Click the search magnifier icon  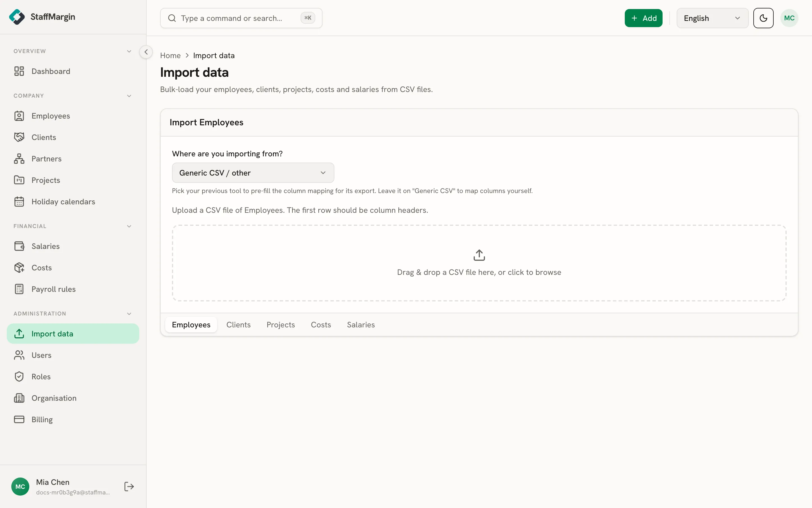click(172, 18)
